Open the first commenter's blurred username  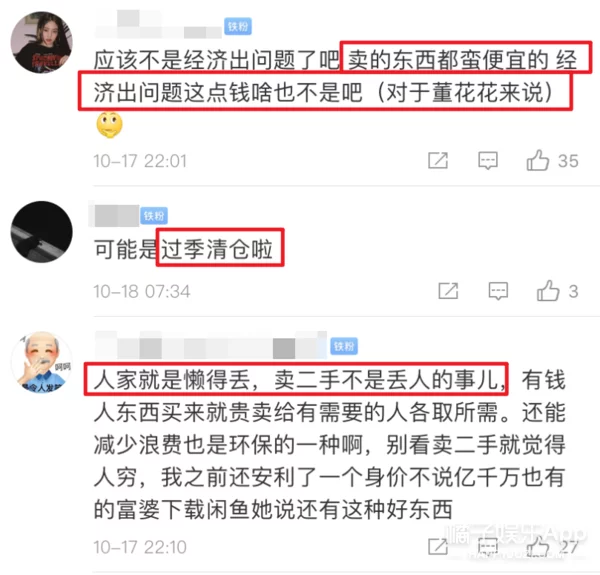158,26
